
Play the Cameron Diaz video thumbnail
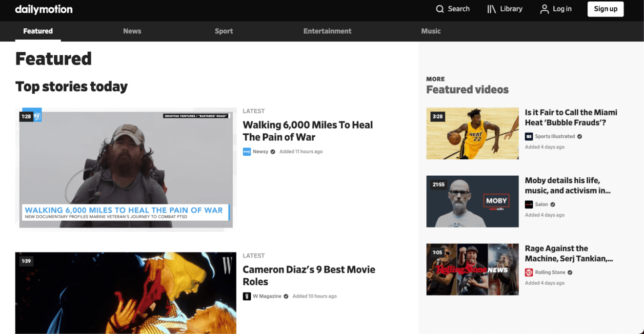pos(126,293)
